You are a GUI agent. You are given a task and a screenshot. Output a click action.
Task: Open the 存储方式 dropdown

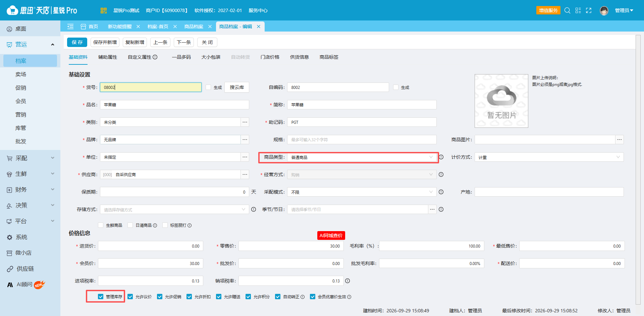coord(174,209)
